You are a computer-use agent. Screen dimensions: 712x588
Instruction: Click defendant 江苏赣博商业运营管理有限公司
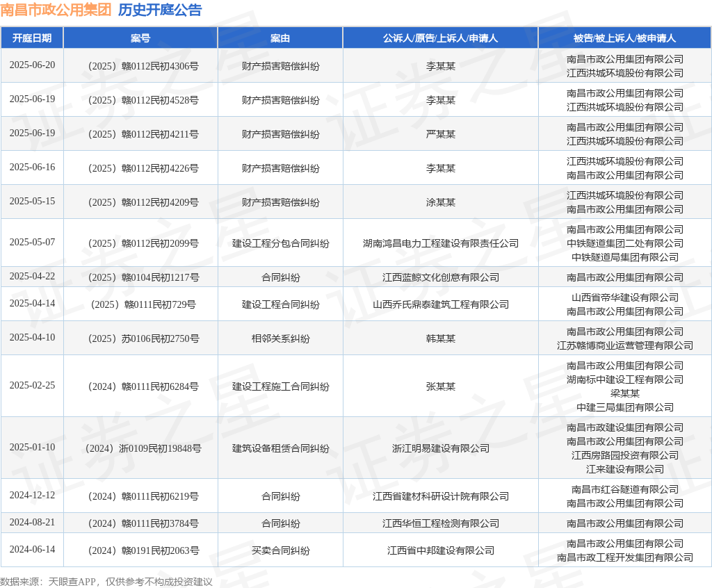(625, 346)
